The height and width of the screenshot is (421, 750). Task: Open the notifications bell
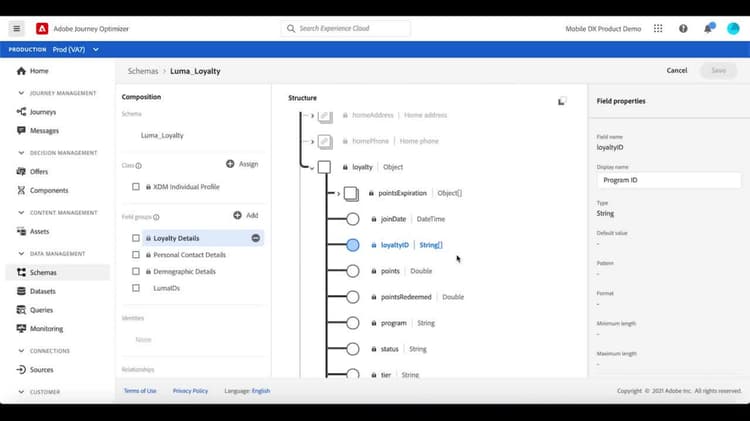[x=708, y=29]
